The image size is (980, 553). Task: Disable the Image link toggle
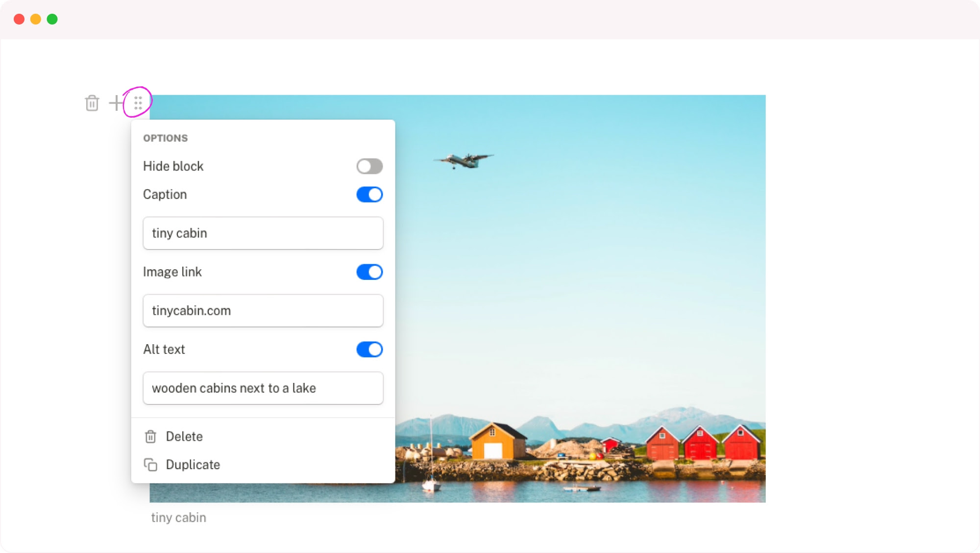pyautogui.click(x=369, y=272)
